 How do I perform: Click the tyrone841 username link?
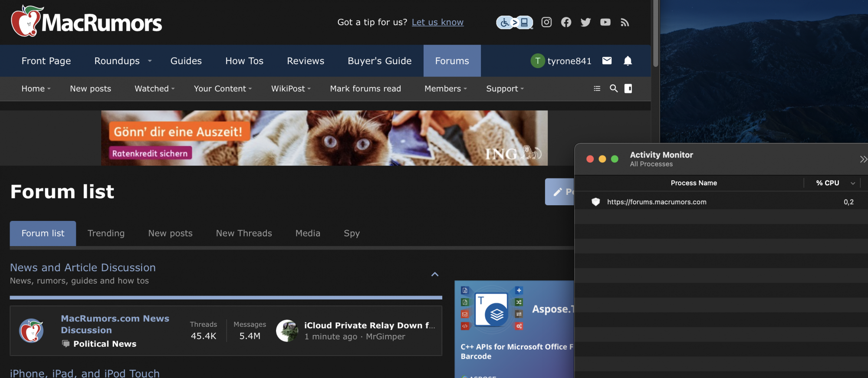569,61
